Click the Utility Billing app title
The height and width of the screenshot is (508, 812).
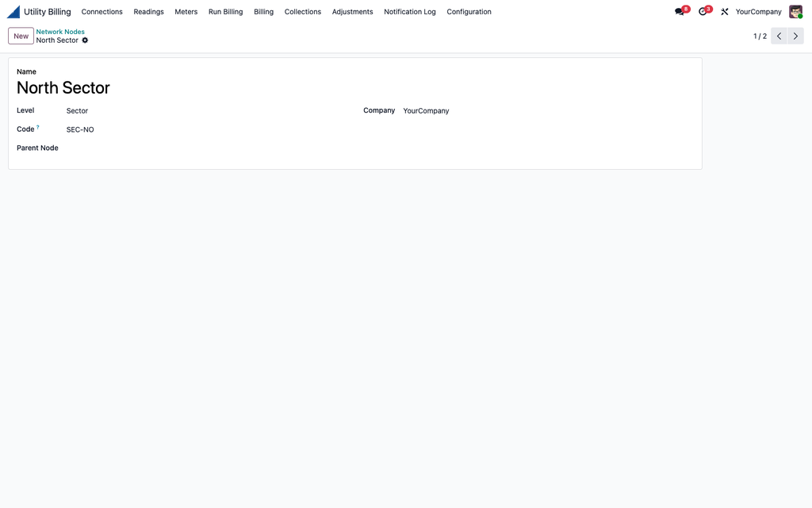(x=47, y=11)
